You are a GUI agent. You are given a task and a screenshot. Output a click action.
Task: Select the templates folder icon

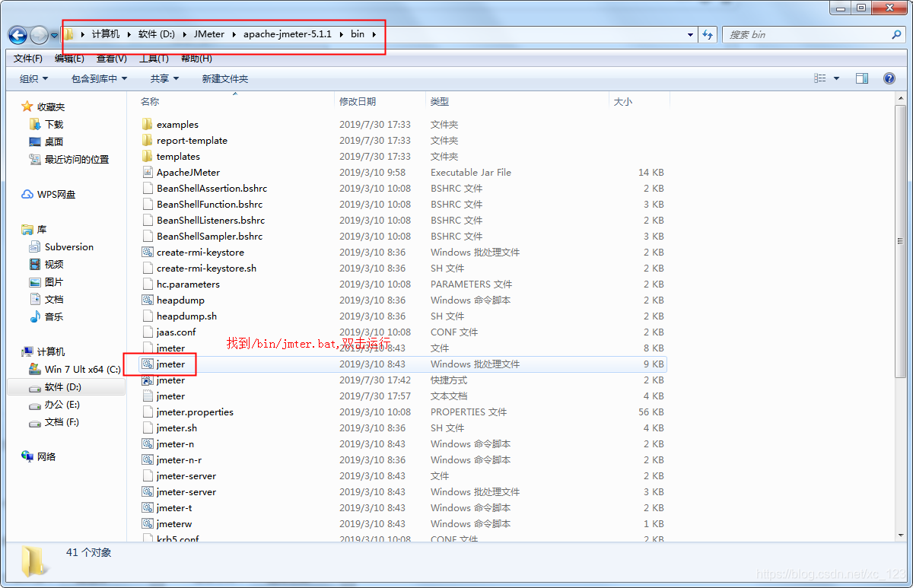pyautogui.click(x=148, y=156)
